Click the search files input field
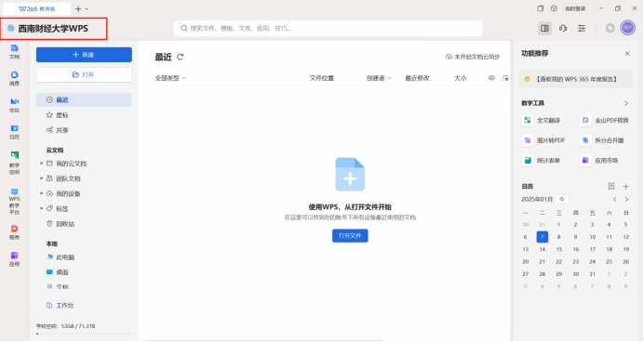This screenshot has height=342, width=644. click(328, 28)
